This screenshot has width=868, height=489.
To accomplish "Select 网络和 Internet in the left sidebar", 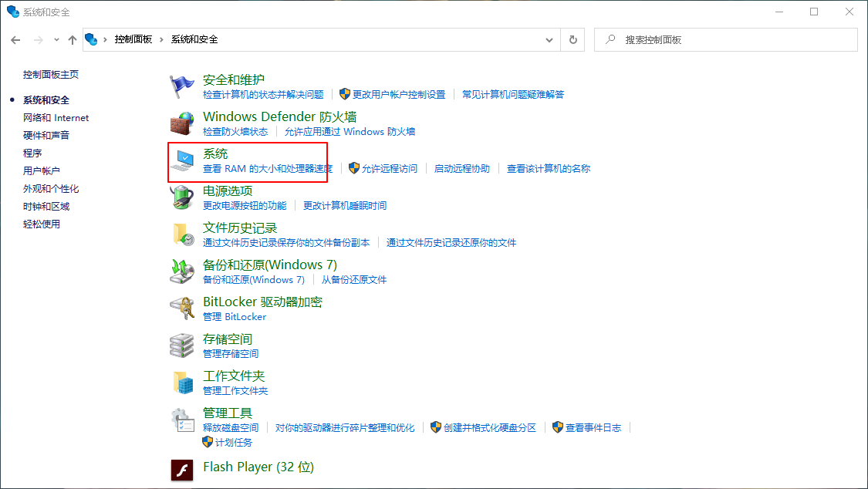I will [56, 118].
